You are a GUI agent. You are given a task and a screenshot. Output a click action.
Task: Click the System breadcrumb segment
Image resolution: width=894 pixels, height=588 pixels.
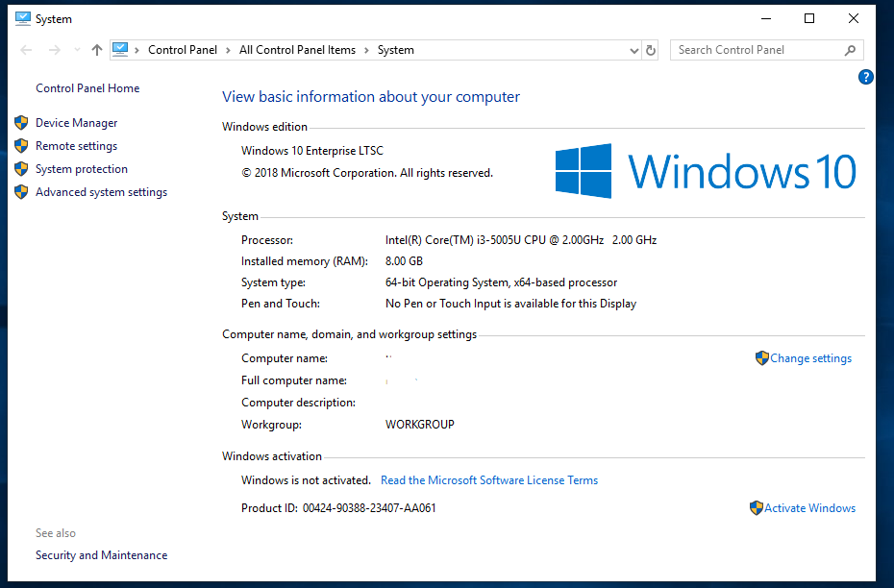pos(396,50)
